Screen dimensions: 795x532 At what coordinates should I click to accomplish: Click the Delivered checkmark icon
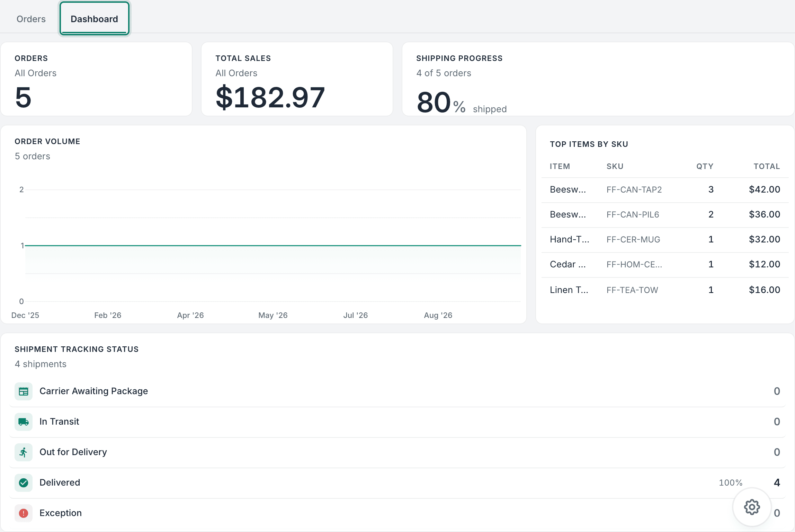point(24,483)
